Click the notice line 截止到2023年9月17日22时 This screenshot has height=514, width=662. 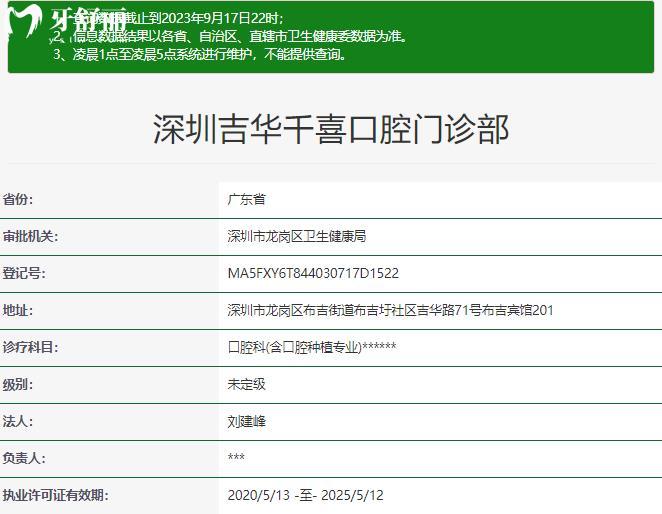click(x=169, y=18)
